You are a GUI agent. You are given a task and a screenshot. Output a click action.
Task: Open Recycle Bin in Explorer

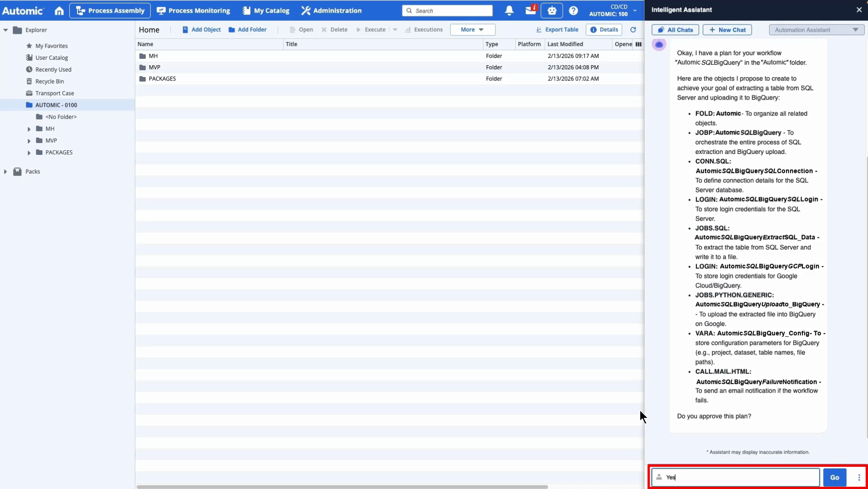pyautogui.click(x=49, y=81)
